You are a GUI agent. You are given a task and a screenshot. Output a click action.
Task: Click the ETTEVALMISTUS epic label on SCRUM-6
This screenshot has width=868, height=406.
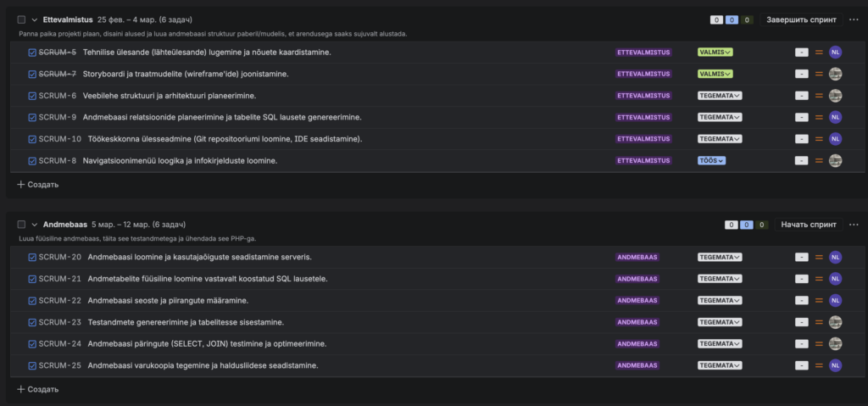644,96
